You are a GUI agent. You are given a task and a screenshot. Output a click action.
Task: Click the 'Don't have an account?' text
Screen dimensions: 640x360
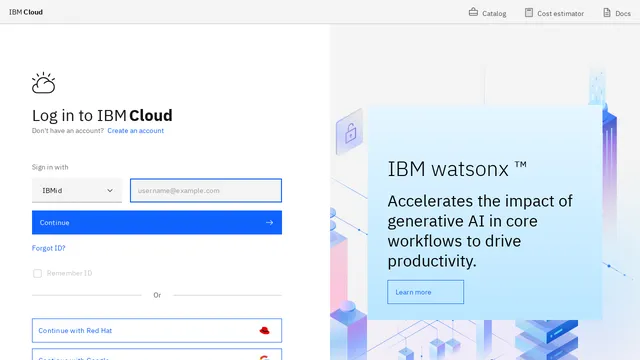tap(68, 131)
